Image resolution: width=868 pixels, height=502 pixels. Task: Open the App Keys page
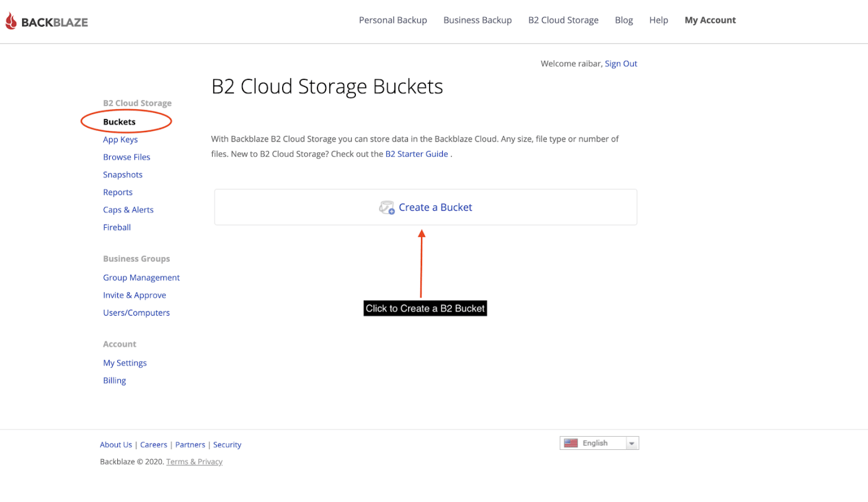click(120, 139)
